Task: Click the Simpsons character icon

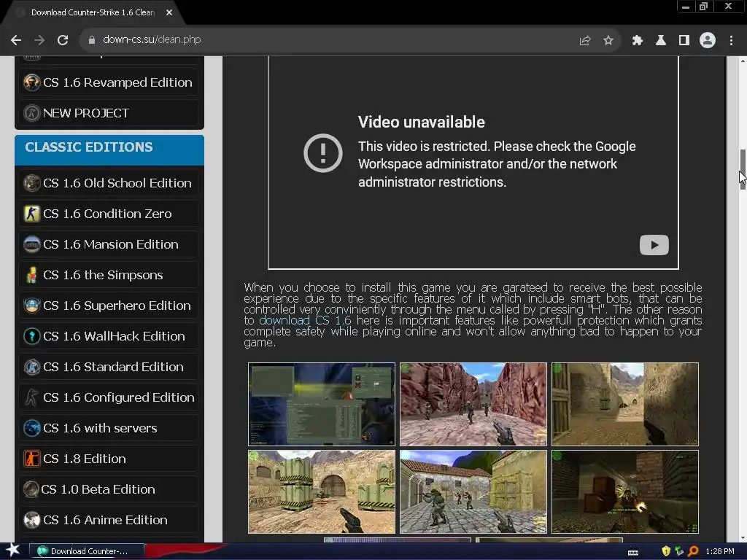Action: (x=31, y=275)
